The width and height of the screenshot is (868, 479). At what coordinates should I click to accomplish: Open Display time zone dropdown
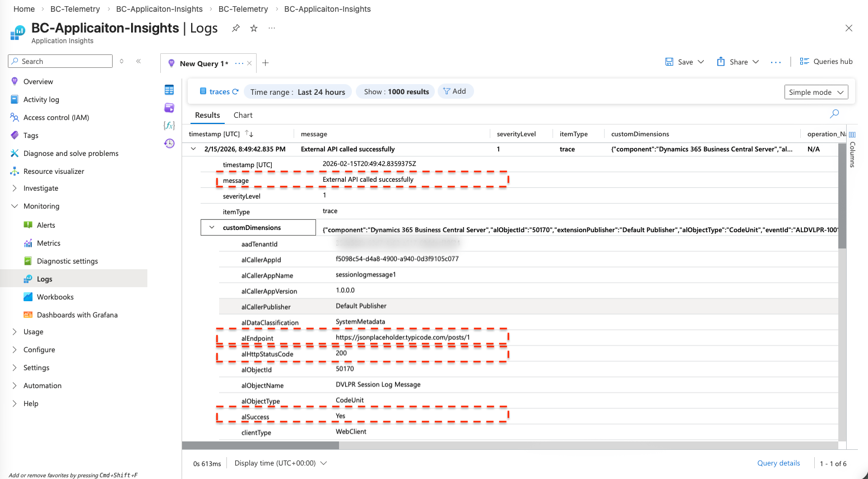[x=280, y=463]
